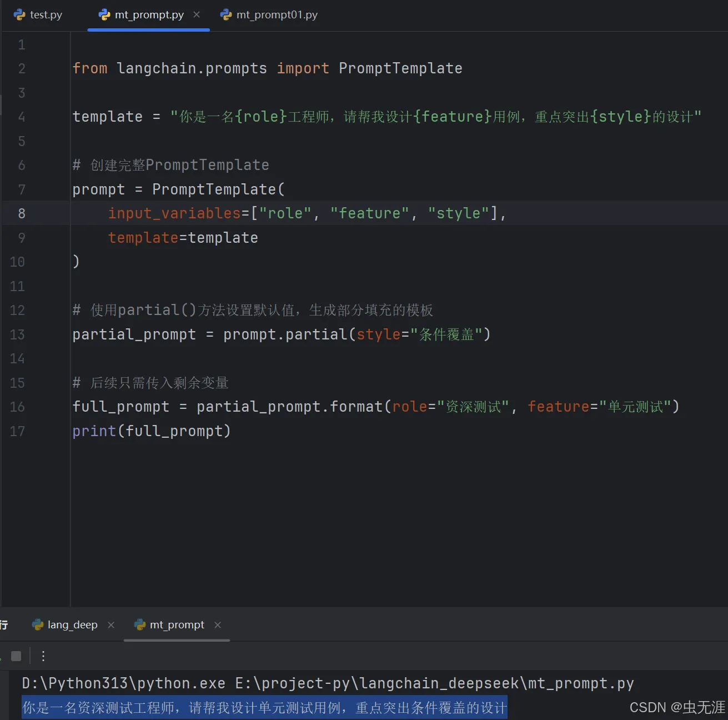Open the test.py editor tab

[38, 15]
